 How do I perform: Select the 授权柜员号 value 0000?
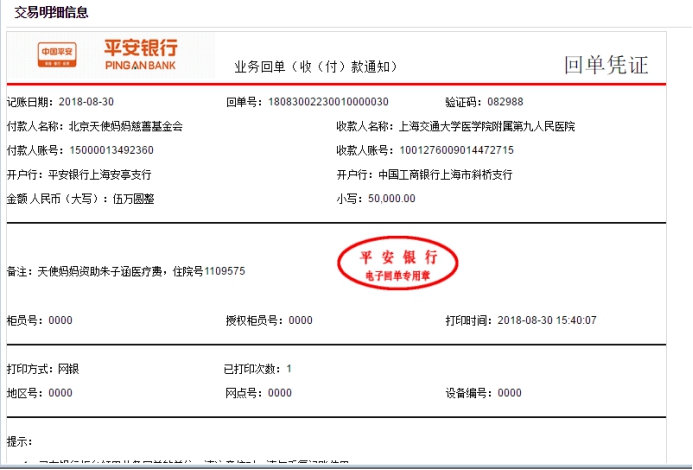coord(300,320)
